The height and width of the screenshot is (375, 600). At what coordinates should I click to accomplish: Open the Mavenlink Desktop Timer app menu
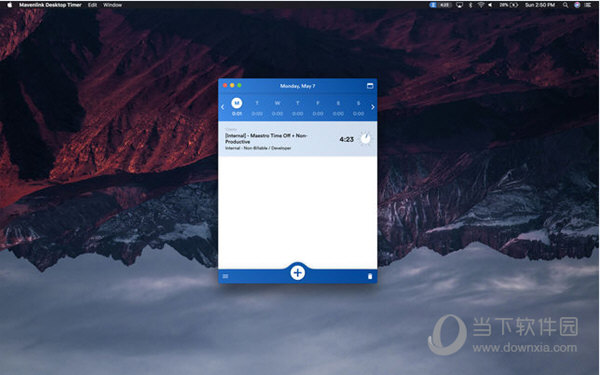tap(50, 5)
